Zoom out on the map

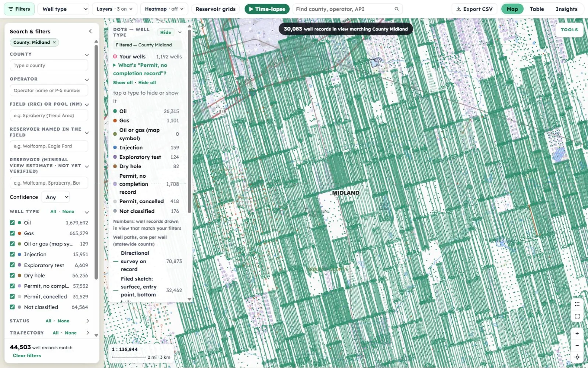577,345
